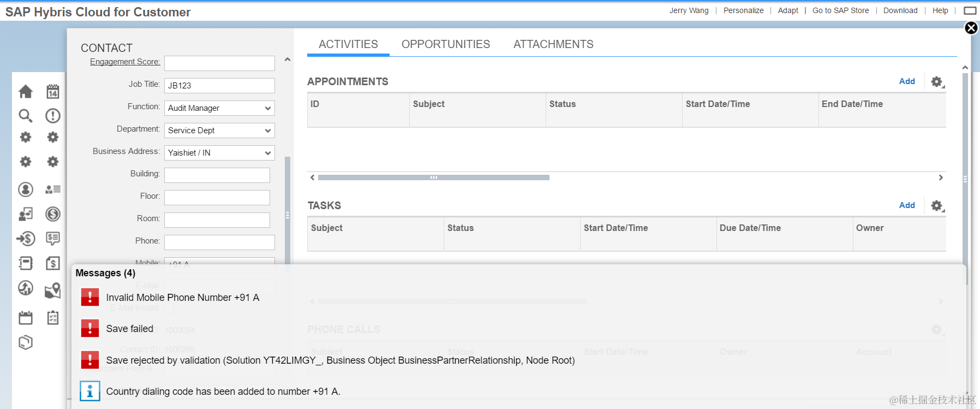Switch to the Activities tab
This screenshot has width=980, height=409.
coord(348,44)
